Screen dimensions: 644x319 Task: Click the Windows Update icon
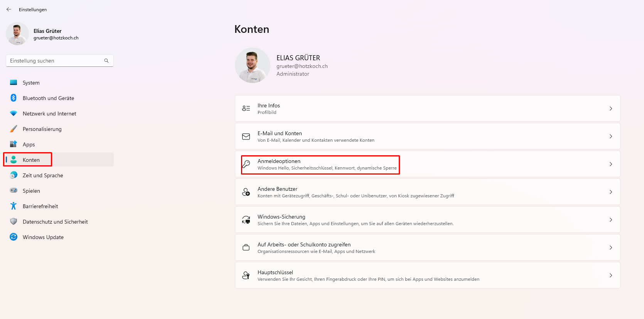click(13, 237)
